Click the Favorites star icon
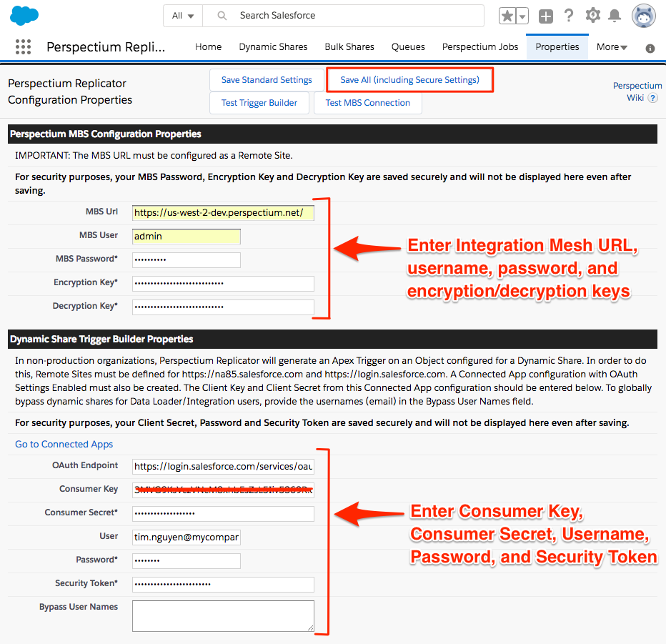Viewport: 666px width, 644px height. 507,16
